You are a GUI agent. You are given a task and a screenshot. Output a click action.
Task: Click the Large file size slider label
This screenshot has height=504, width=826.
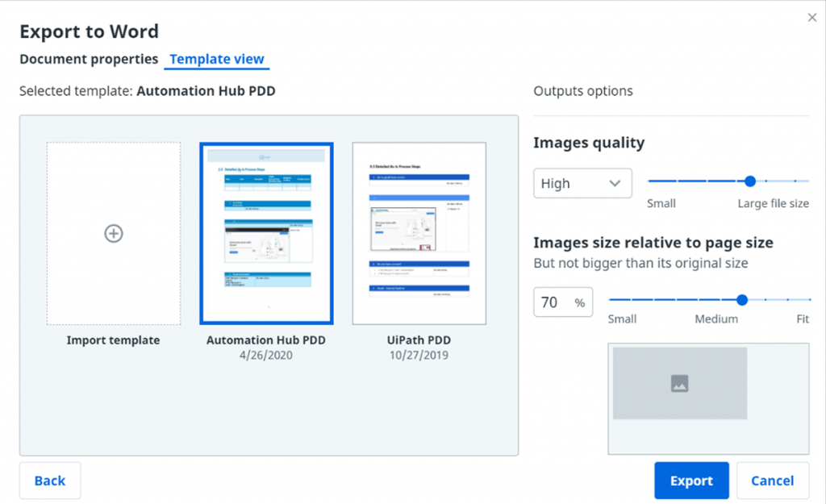tap(774, 203)
